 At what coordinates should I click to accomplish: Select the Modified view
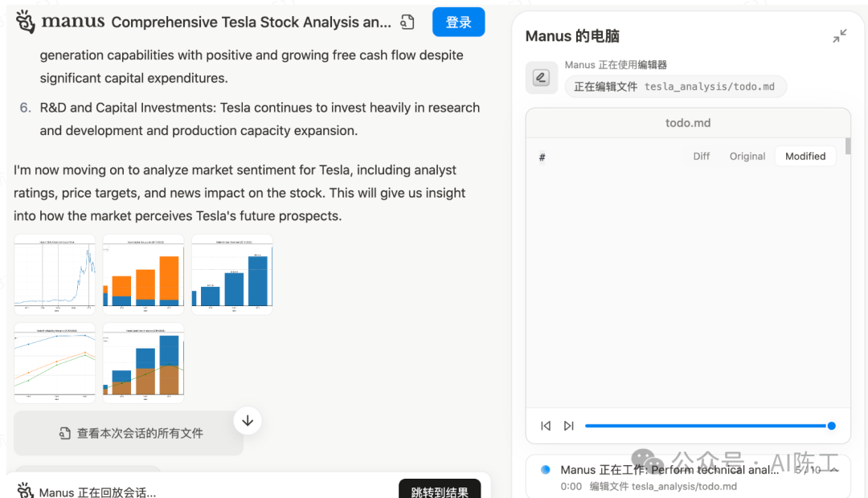tap(805, 157)
